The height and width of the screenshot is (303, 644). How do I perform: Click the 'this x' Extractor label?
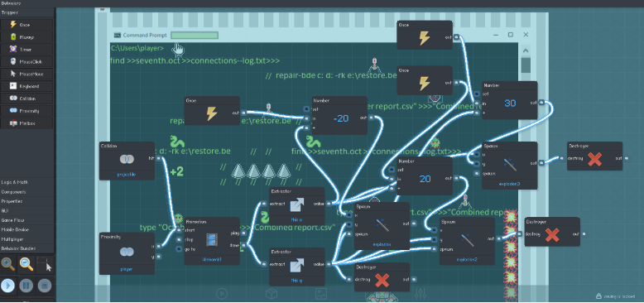tap(296, 220)
